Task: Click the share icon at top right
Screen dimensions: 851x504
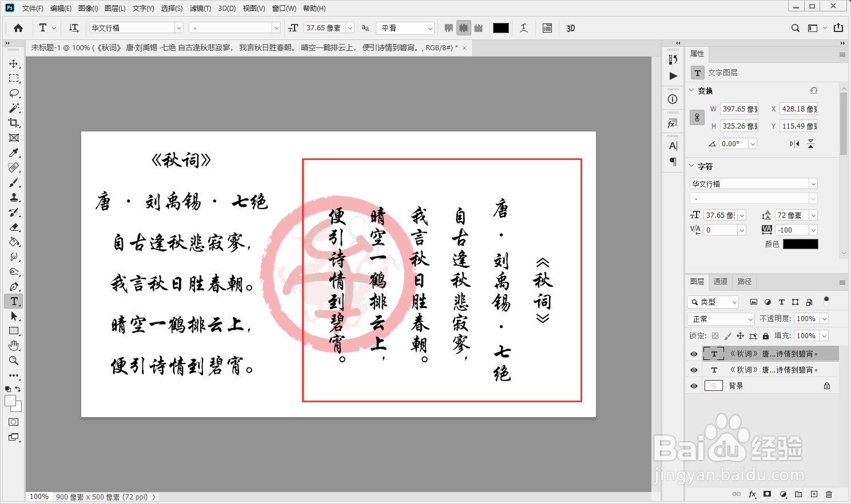Action: pos(838,28)
